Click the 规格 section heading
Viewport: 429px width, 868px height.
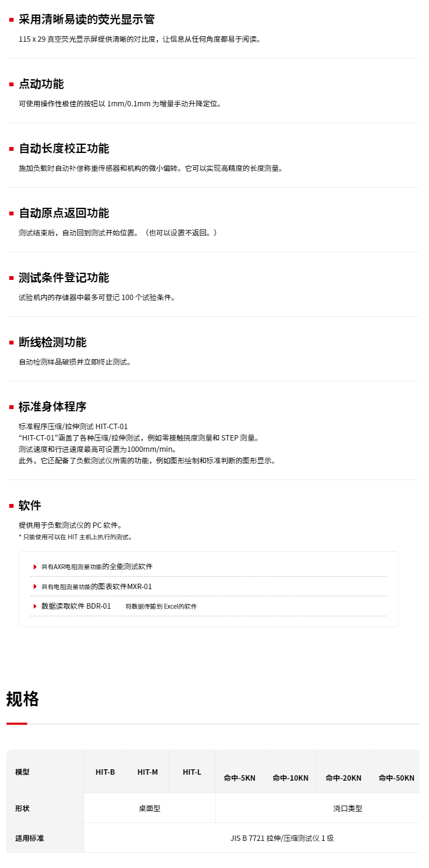(23, 699)
